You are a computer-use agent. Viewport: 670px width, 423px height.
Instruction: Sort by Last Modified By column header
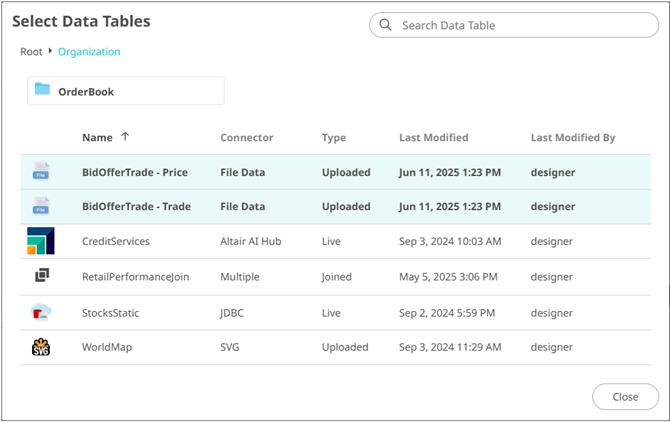click(572, 138)
